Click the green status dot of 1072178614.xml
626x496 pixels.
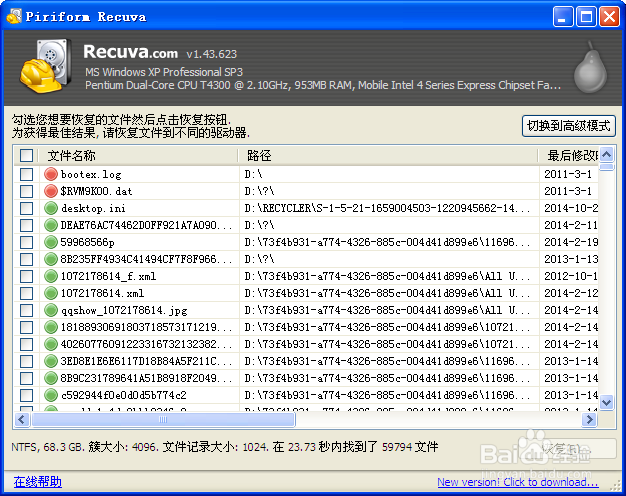click(x=51, y=293)
